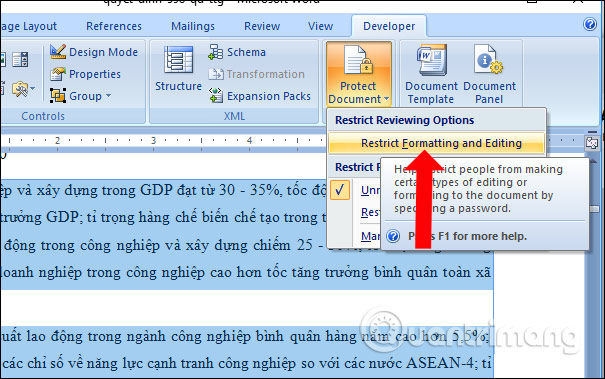Click the line 'uất lao động trong ngành công nghiệp'
The height and width of the screenshot is (379, 605).
245,337
